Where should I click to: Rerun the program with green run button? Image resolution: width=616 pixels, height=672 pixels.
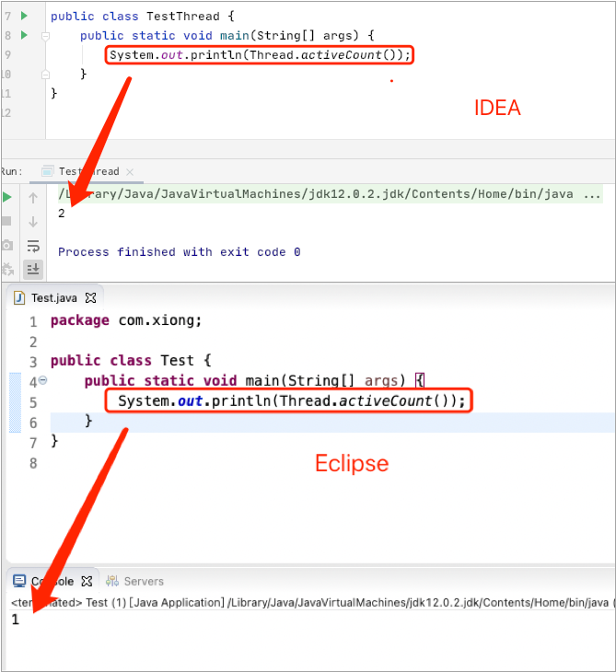(6, 197)
